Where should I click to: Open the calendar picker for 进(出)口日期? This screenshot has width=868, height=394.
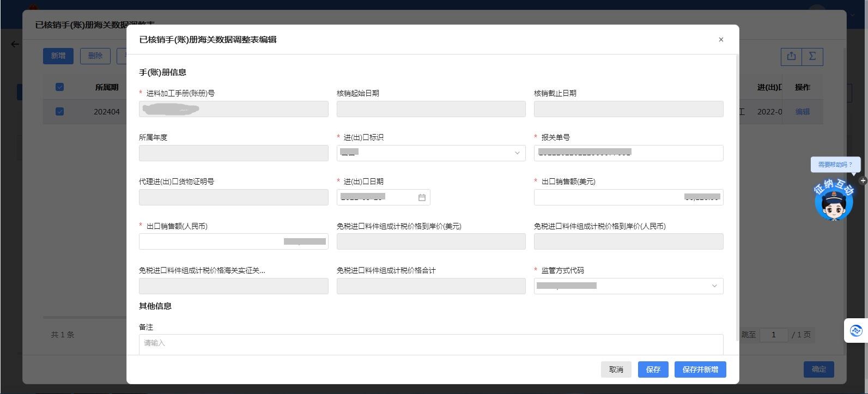tap(422, 197)
